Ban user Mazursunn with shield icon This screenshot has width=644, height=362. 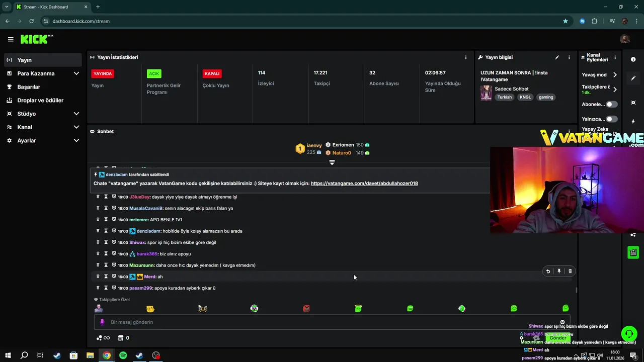coord(114,265)
